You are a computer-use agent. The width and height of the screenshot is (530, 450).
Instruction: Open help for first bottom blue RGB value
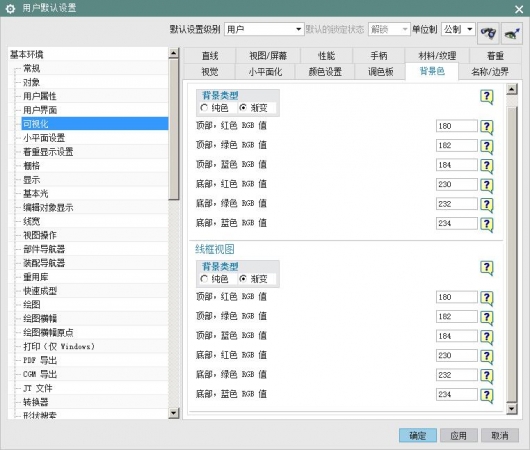point(487,224)
